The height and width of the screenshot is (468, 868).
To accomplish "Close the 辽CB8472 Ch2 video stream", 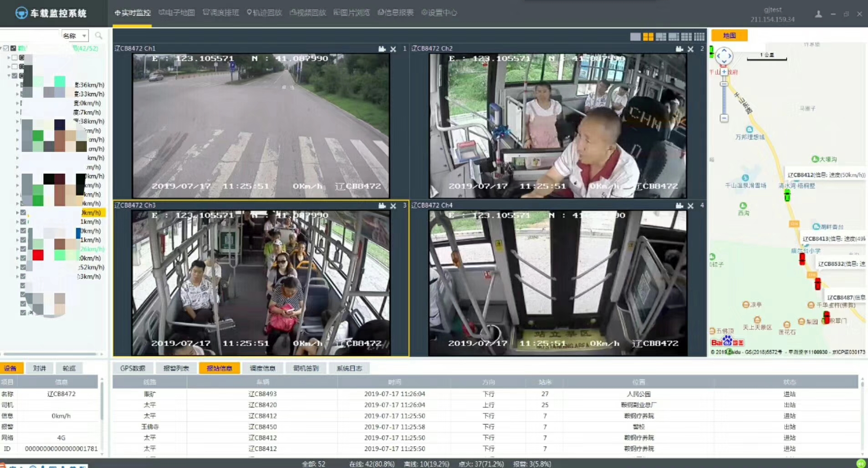I will click(690, 49).
